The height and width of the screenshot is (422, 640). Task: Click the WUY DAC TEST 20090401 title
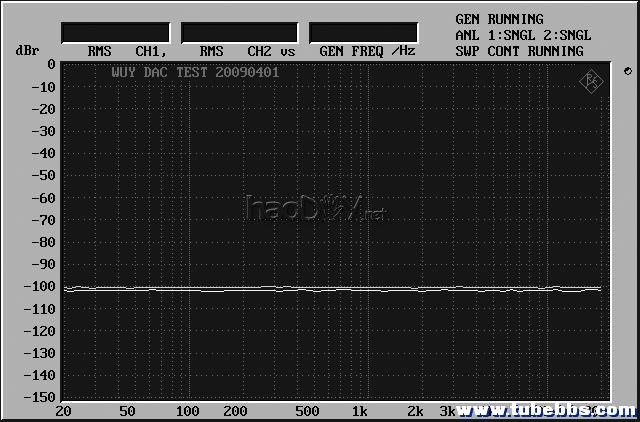(194, 73)
